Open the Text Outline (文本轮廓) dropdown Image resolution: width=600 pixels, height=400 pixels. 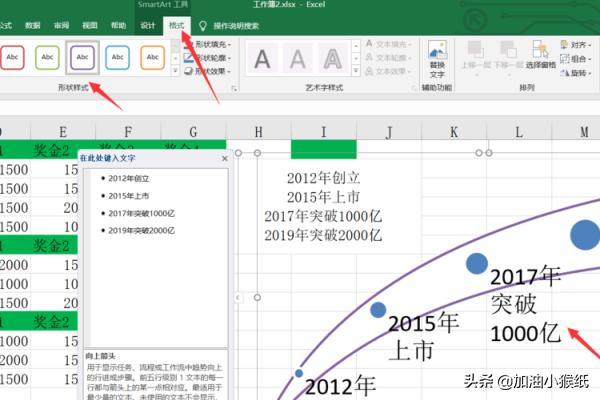[x=389, y=57]
